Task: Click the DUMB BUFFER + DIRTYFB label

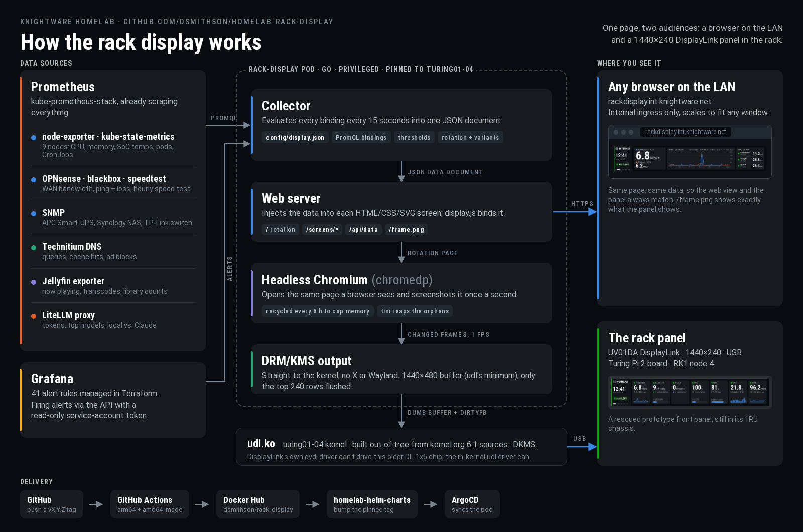Action: click(x=447, y=413)
